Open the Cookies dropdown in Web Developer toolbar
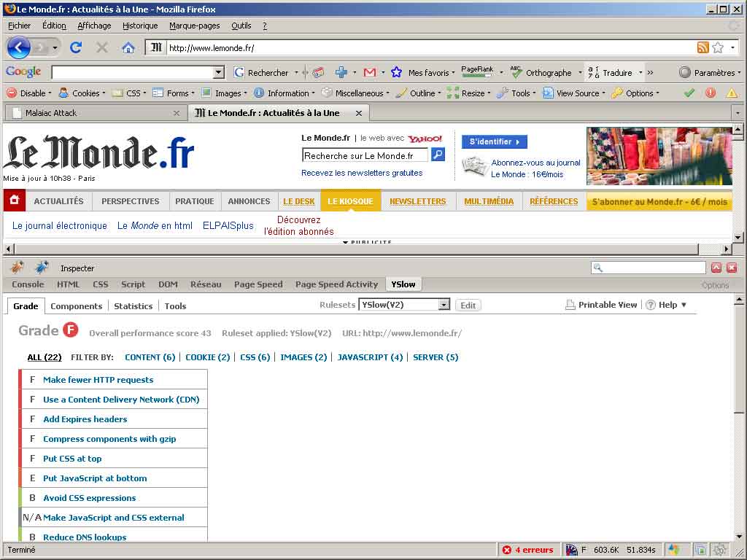The image size is (747, 560). [82, 93]
